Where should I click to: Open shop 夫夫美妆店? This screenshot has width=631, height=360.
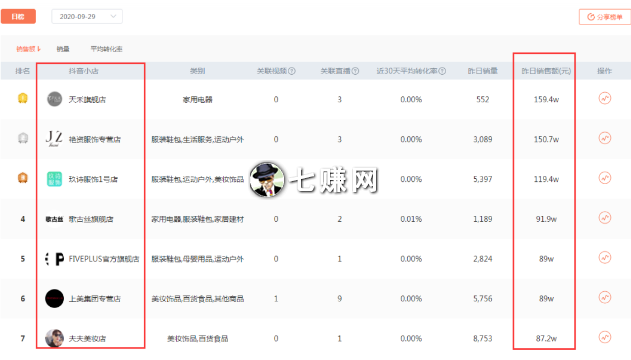87,338
